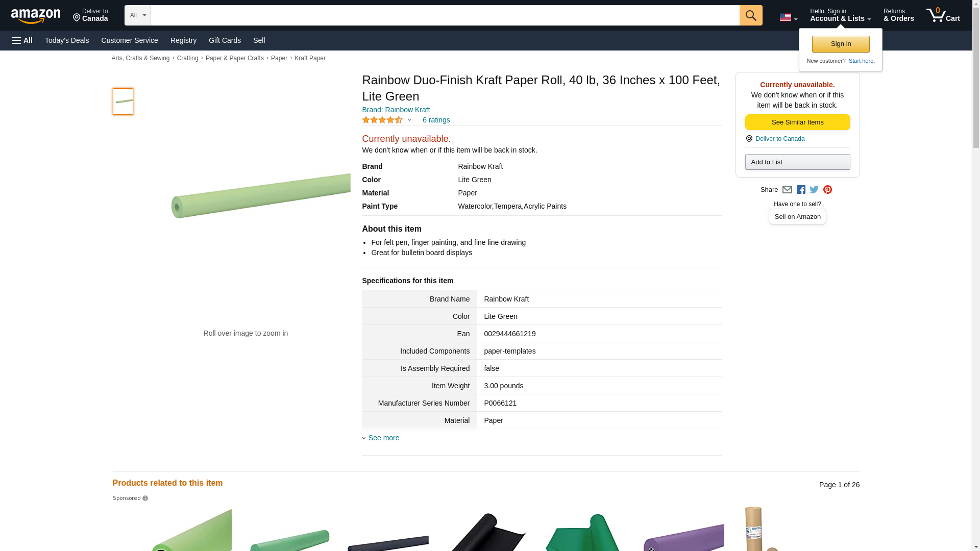The height and width of the screenshot is (551, 980).
Task: Go to Customer Service
Action: point(130,40)
